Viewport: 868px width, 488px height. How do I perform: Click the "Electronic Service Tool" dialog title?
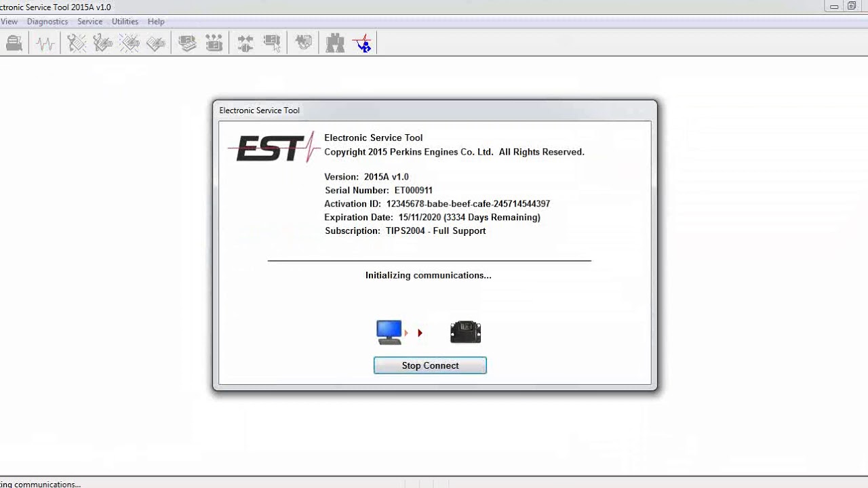point(259,110)
